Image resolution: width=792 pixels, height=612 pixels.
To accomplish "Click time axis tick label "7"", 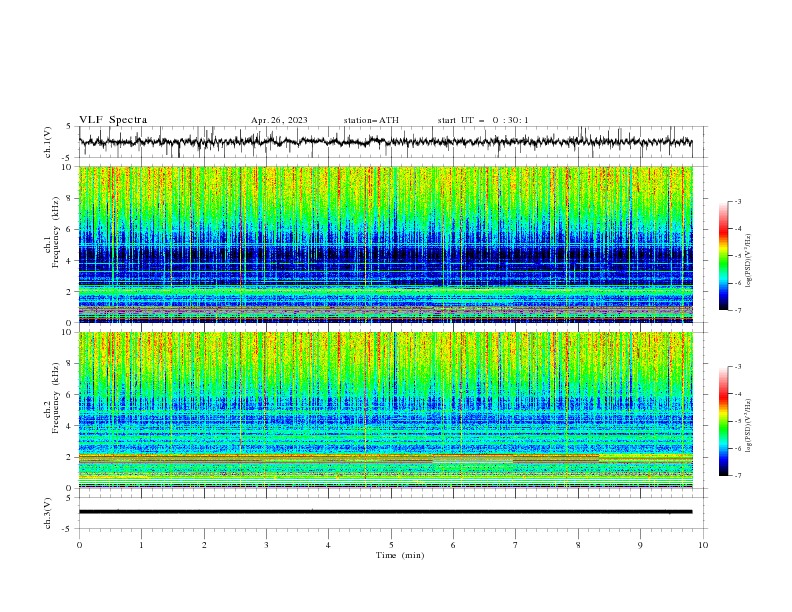I will pyautogui.click(x=516, y=545).
